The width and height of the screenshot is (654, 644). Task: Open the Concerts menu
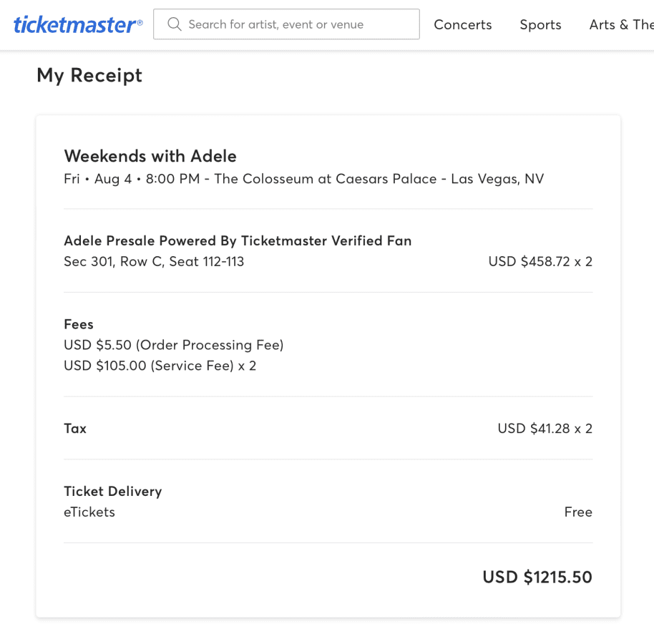463,24
